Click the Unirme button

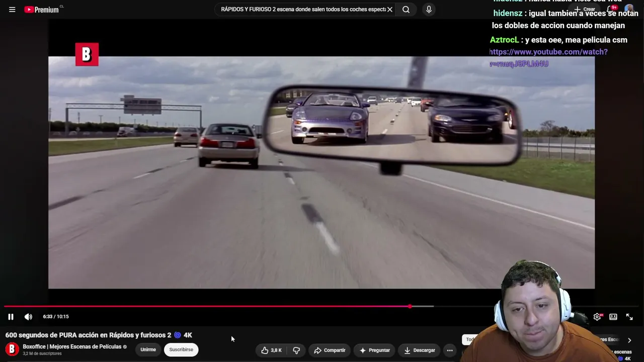tap(148, 350)
